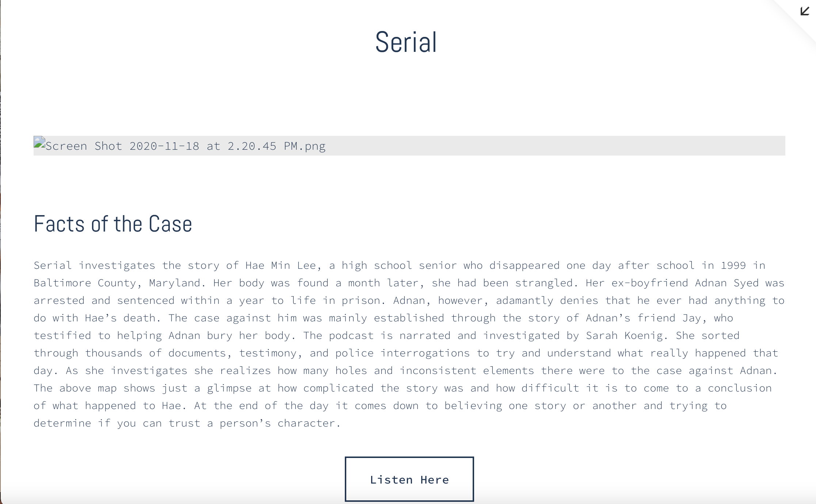Click the word "adamantly" in the paragraph
The image size is (816, 504).
pos(525,301)
